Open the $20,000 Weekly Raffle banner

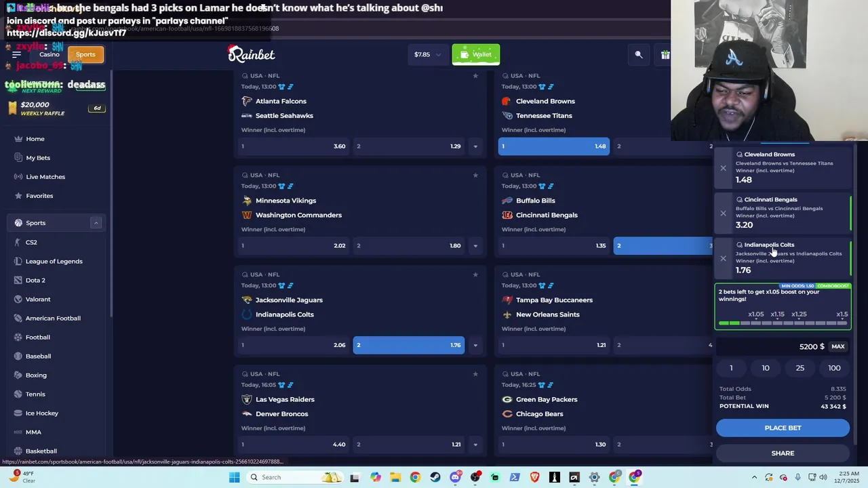pyautogui.click(x=56, y=108)
